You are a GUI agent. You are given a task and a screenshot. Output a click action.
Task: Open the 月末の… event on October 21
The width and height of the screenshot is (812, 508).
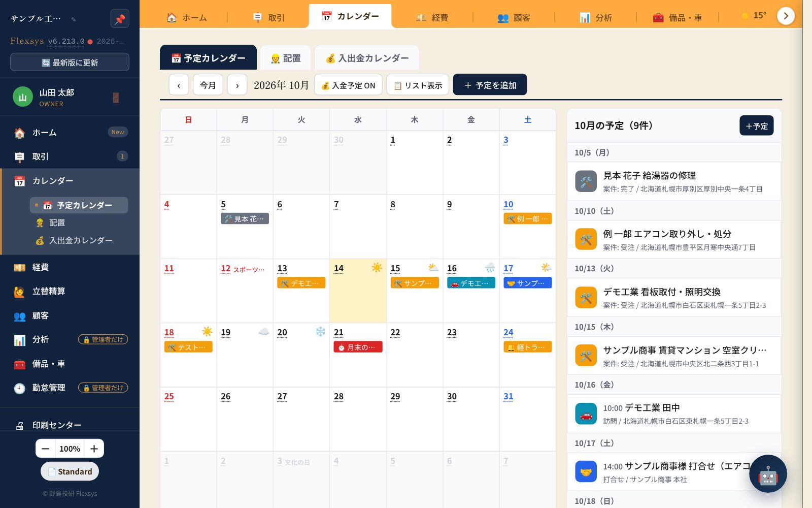[358, 347]
